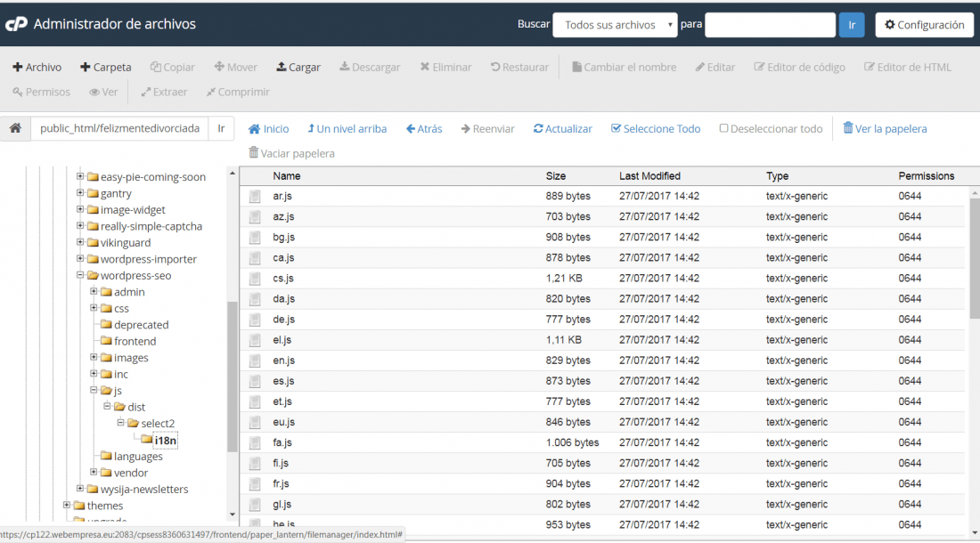980x543 pixels.
Task: Select the frontend folder in tree
Action: 135,341
